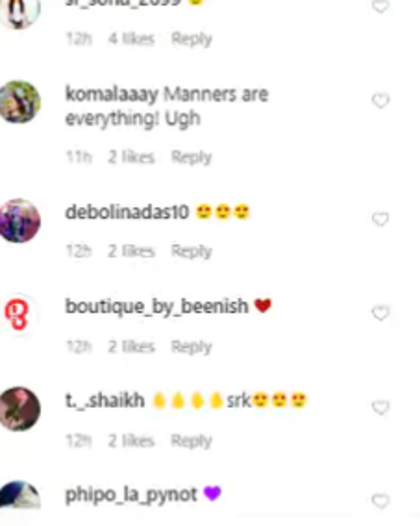Tap heart beside phipo_la_pynot comment
This screenshot has height=526, width=420.
click(x=380, y=501)
